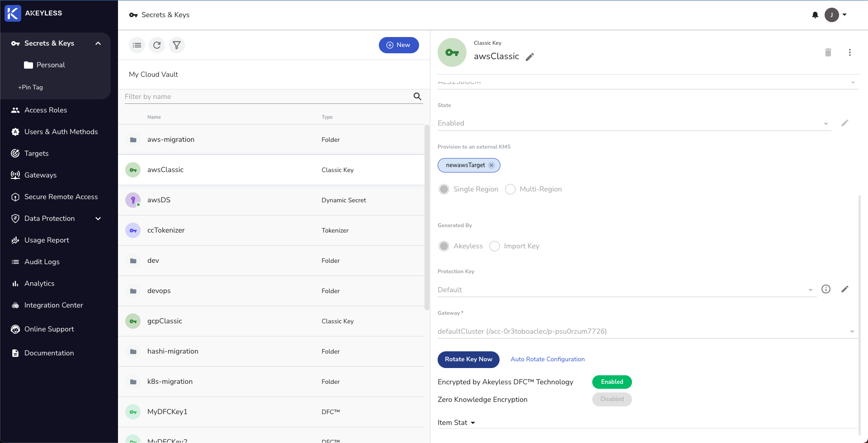The image size is (868, 443).
Task: Click the Integration Center cloud icon
Action: pos(15,305)
